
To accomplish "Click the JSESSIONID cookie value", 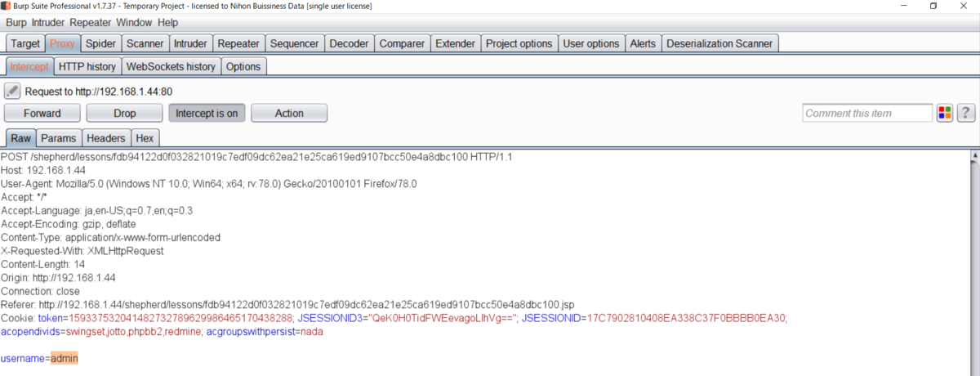I will (684, 318).
